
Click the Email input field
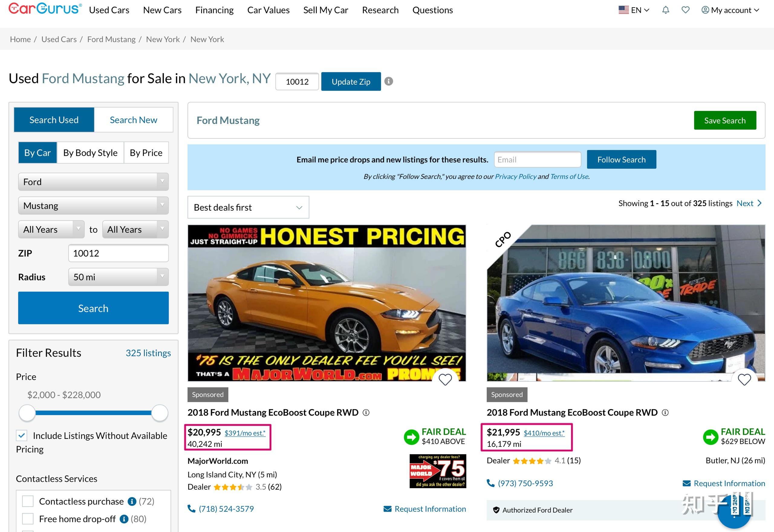click(x=537, y=159)
